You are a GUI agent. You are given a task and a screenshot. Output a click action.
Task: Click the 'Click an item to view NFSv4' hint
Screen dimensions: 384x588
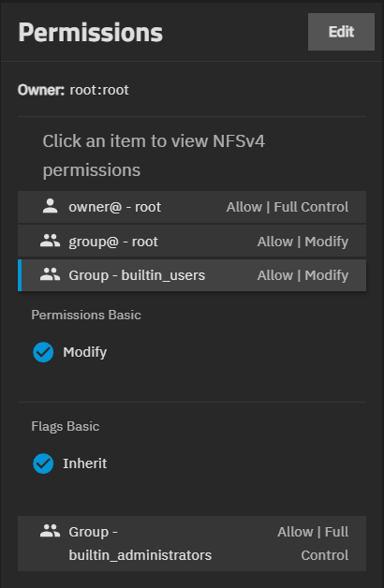(x=154, y=155)
